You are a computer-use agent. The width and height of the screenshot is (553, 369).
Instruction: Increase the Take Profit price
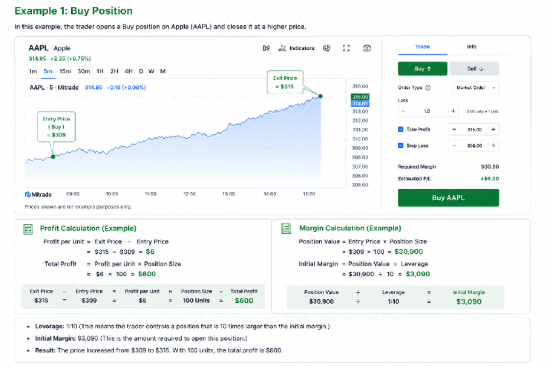pyautogui.click(x=493, y=129)
